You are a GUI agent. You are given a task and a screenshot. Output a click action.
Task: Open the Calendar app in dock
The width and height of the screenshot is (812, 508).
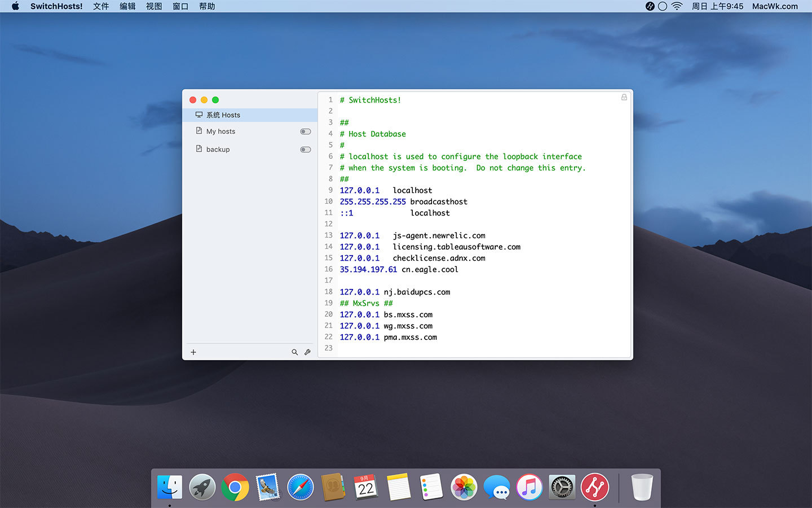click(x=366, y=487)
